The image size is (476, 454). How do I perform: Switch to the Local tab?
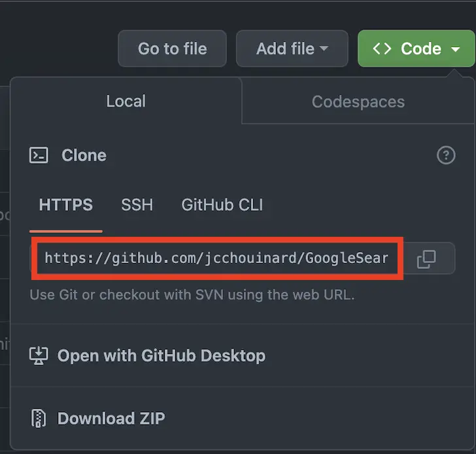point(126,101)
